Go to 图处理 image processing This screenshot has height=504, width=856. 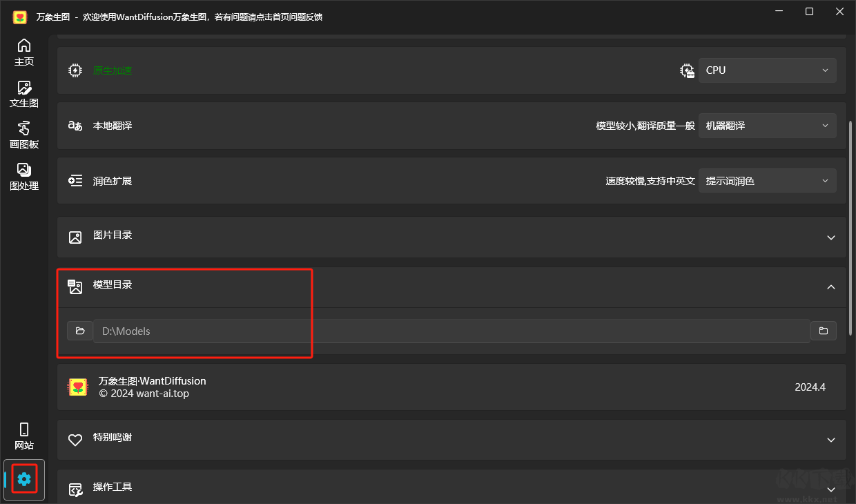pyautogui.click(x=24, y=177)
